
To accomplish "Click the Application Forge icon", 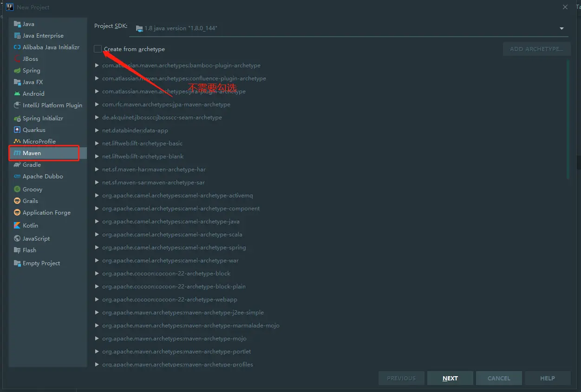I will pyautogui.click(x=17, y=213).
